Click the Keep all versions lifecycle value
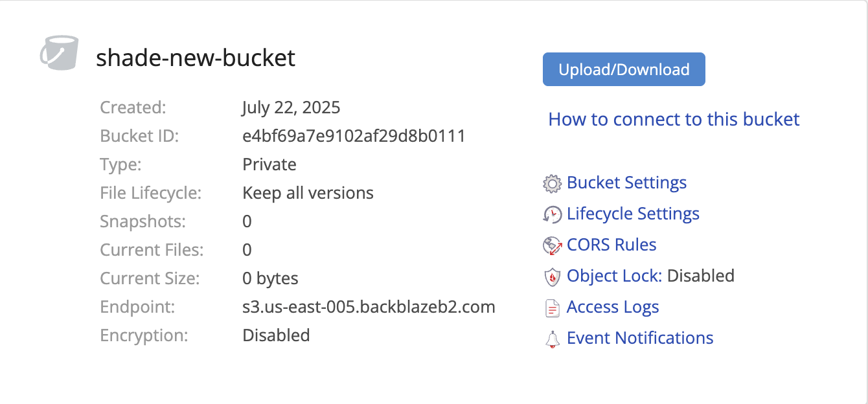 308,193
